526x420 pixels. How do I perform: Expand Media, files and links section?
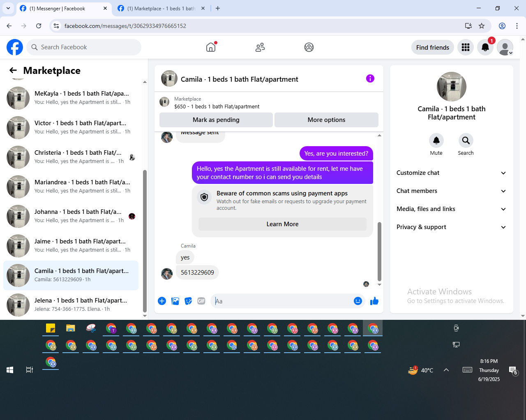click(452, 209)
